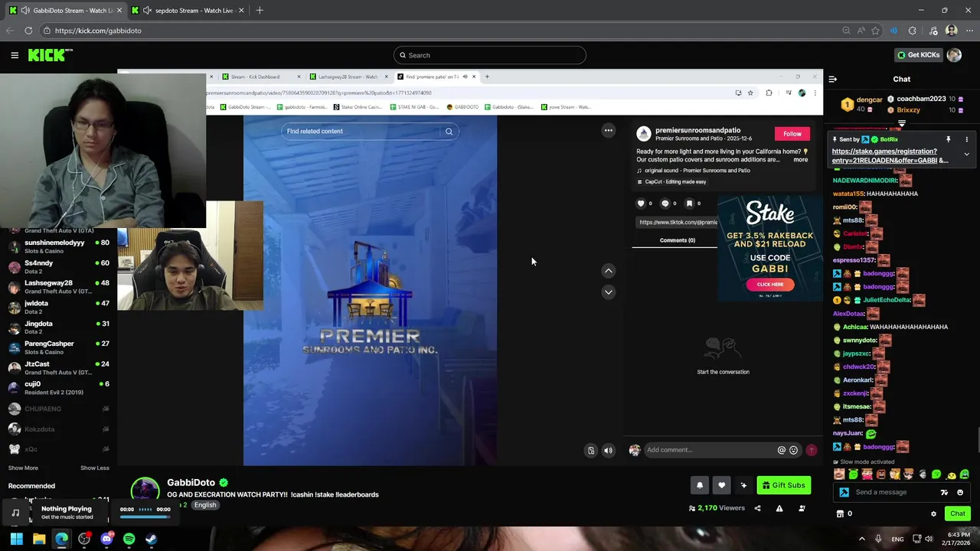The height and width of the screenshot is (551, 980).
Task: Go to previous TikTok video with up arrow
Action: [x=608, y=271]
